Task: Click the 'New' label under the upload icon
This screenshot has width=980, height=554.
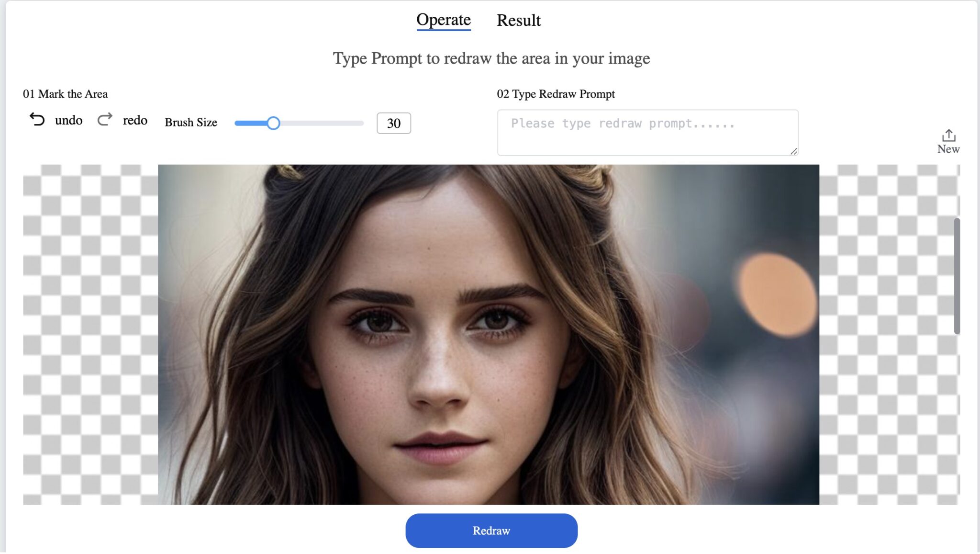Action: tap(949, 150)
